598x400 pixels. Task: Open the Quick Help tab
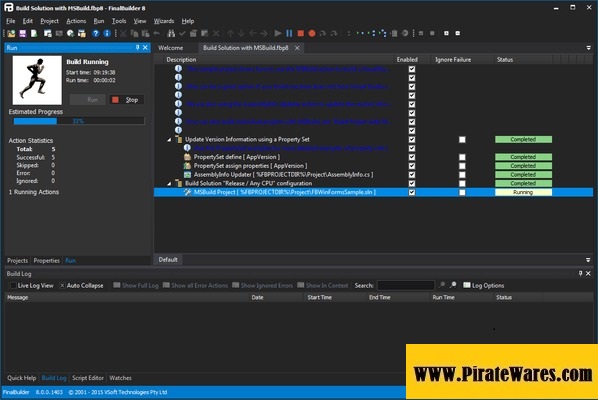[x=22, y=378]
